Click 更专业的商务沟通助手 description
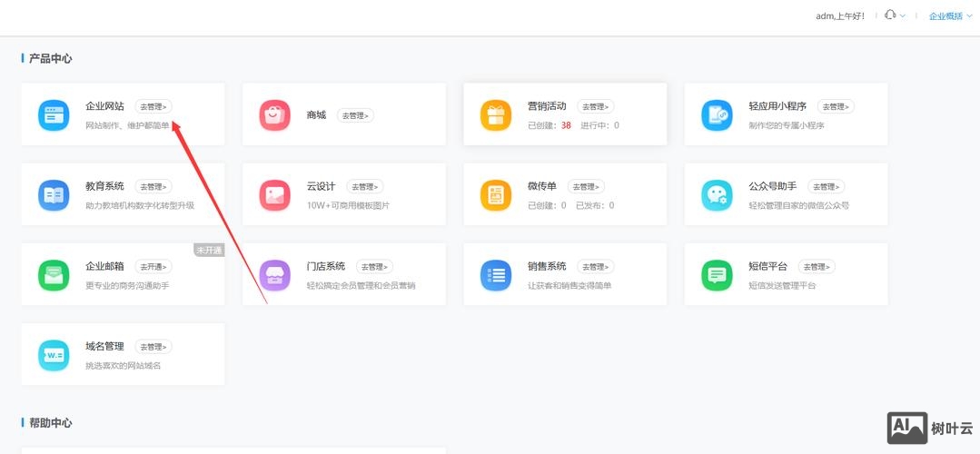Viewport: 980px width, 454px height. pos(127,285)
